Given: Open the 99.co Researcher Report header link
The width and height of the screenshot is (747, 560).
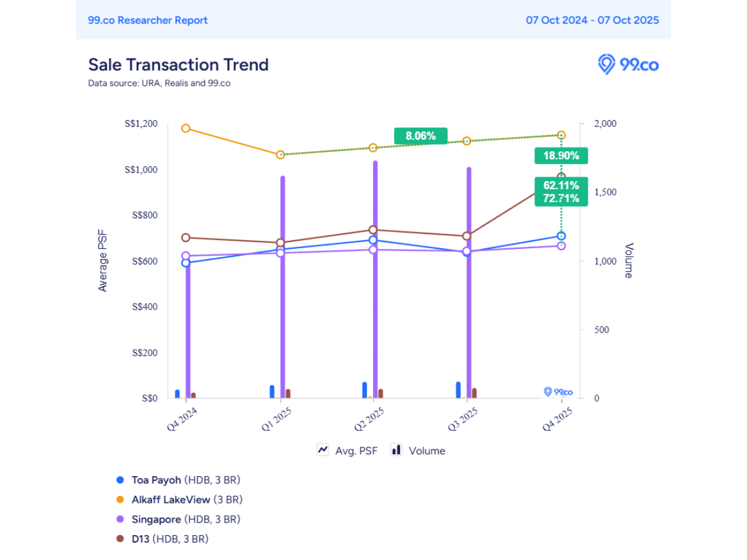Looking at the screenshot, I should (148, 20).
